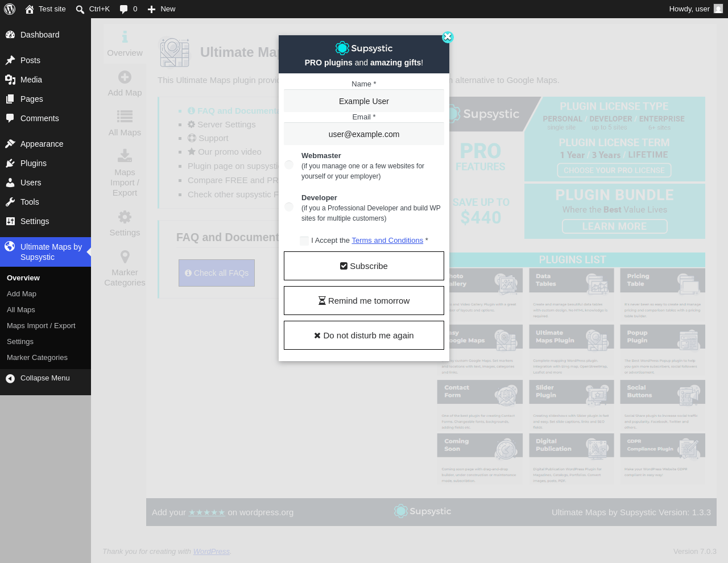The image size is (728, 563).
Task: Click the plus New icon
Action: point(151,9)
